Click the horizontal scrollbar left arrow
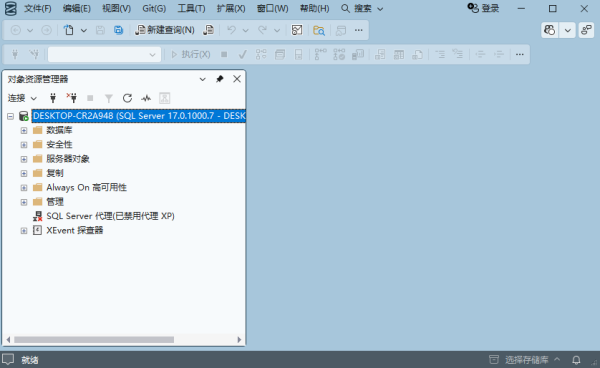The width and height of the screenshot is (600, 368). pos(8,340)
